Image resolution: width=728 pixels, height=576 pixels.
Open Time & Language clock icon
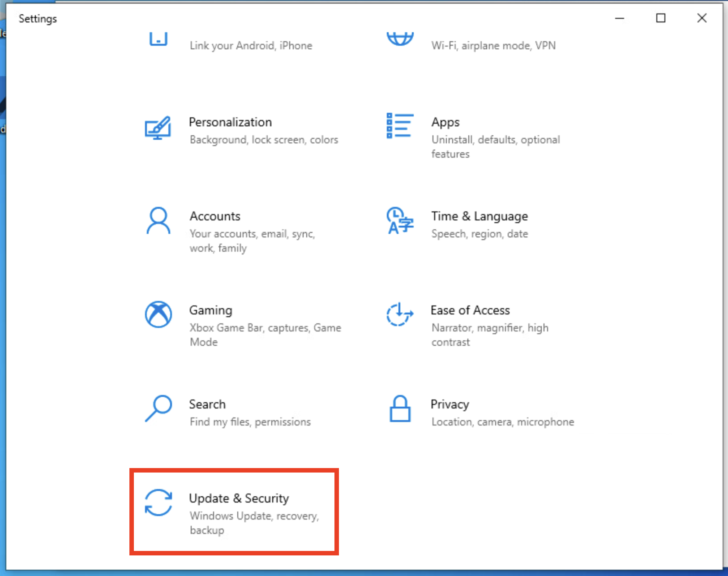(x=400, y=220)
